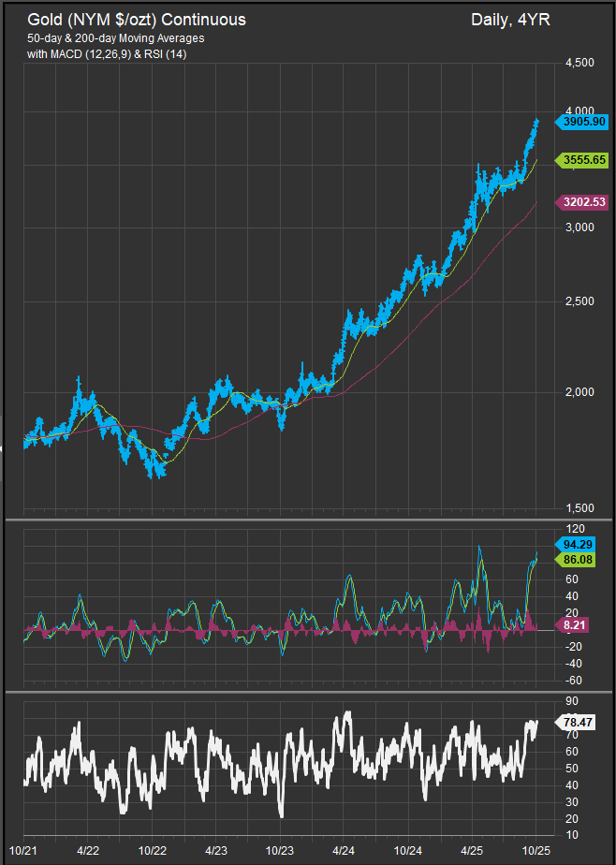The width and height of the screenshot is (616, 865).
Task: Select the 4/24 date axis label
Action: click(x=344, y=851)
